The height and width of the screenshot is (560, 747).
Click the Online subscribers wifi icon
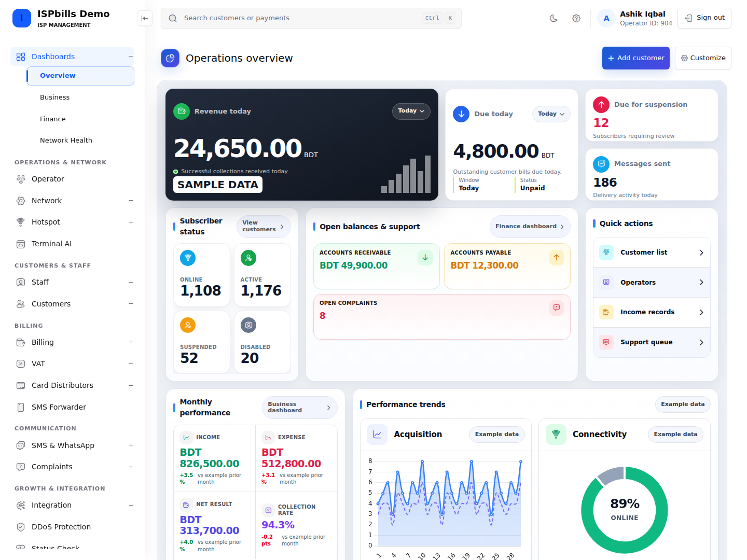coord(188,258)
